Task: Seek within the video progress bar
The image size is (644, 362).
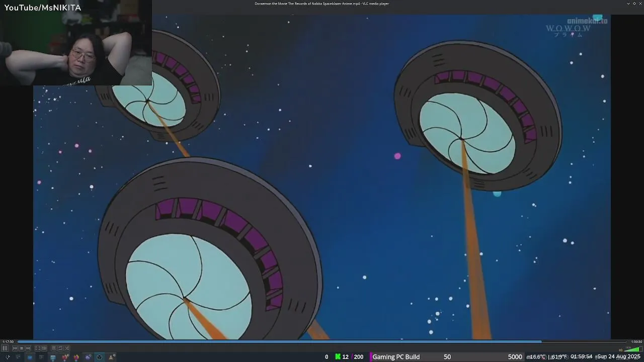Action: (x=322, y=342)
